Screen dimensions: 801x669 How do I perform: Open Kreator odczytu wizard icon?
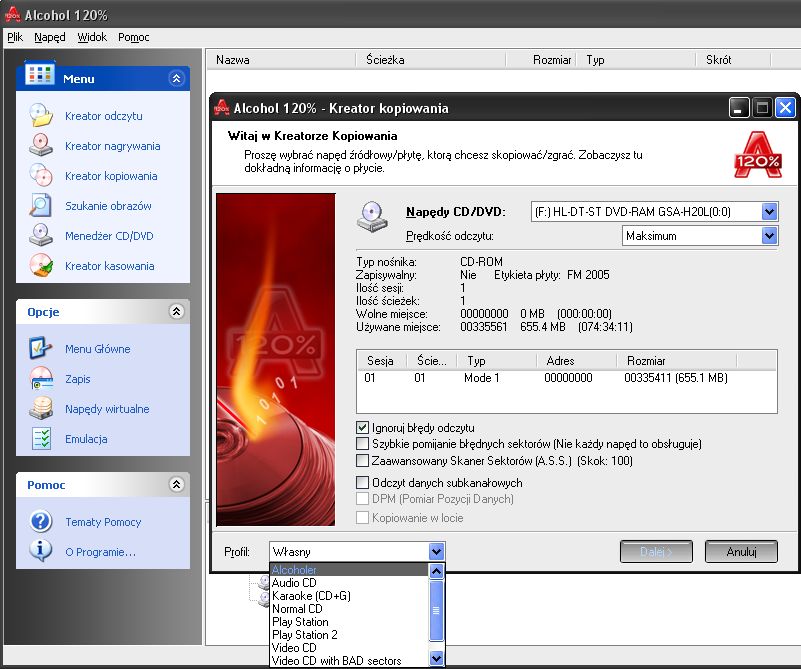pyautogui.click(x=41, y=115)
